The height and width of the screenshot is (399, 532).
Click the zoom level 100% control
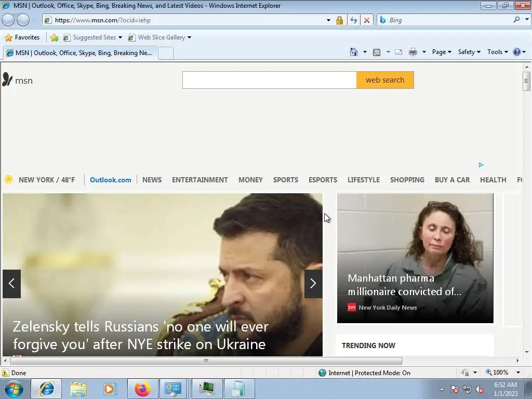[497, 373]
